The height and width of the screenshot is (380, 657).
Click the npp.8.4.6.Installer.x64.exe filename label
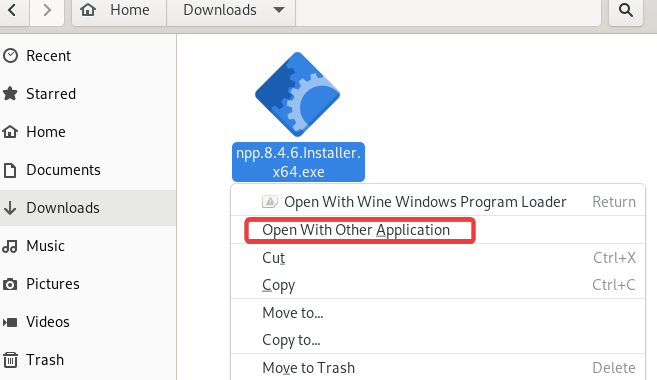[x=298, y=162]
